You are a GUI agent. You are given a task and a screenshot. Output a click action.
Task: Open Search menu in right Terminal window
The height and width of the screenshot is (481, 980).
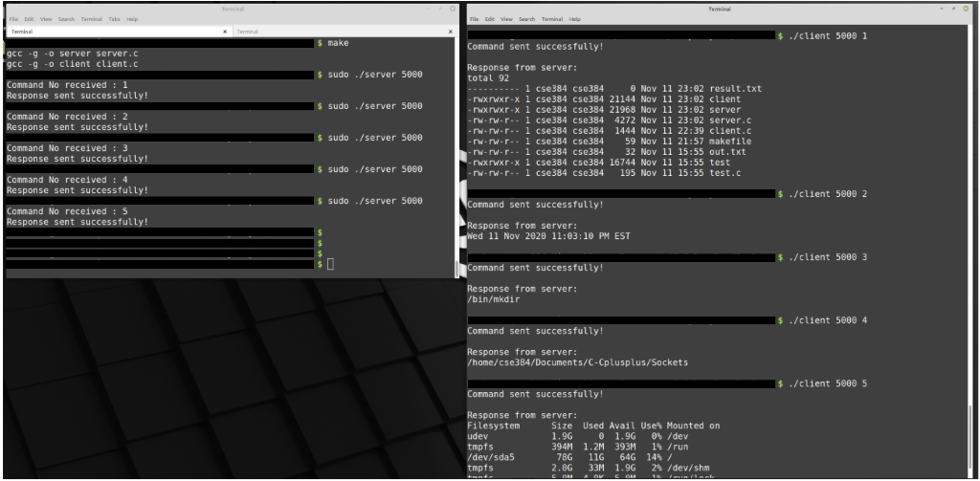tap(527, 19)
